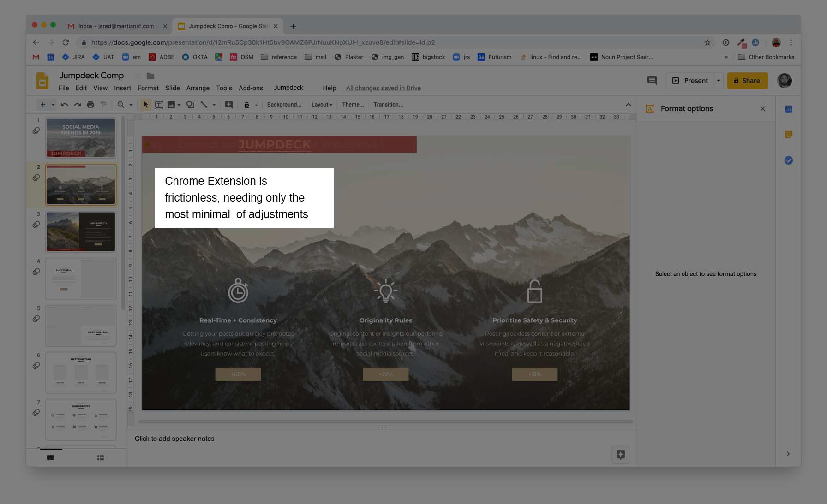Move presentation using the folder icon
This screenshot has width=827, height=504.
(150, 76)
